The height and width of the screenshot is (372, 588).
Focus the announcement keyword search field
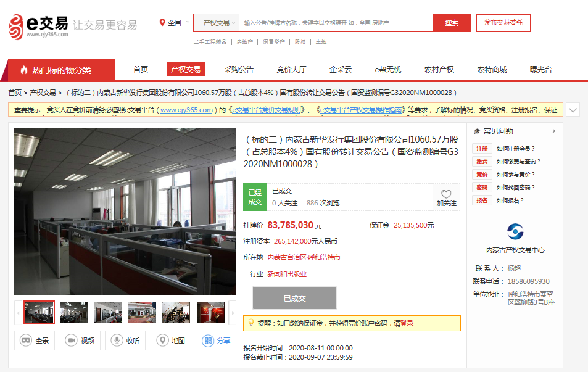coord(336,23)
